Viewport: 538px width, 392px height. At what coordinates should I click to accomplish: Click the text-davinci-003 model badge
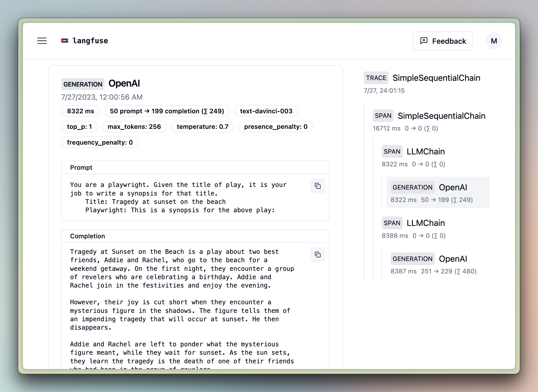[266, 111]
